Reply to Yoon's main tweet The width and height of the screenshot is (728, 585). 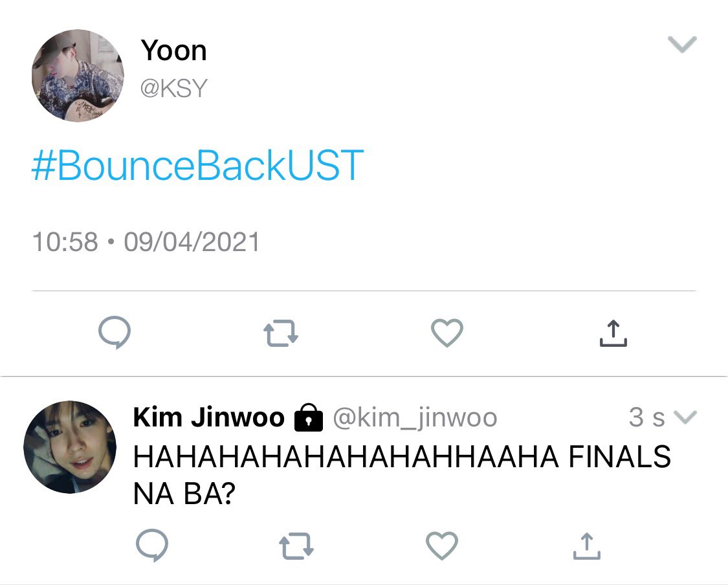coord(115,333)
